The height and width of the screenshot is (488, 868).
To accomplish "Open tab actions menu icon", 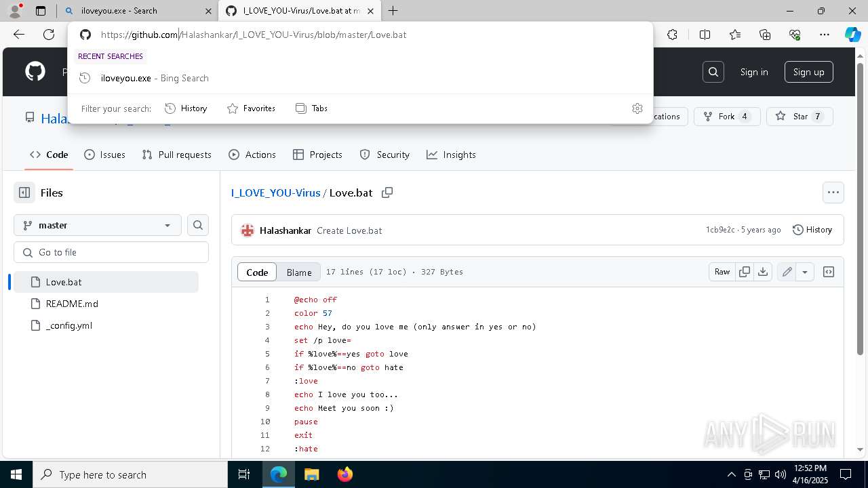I will (x=41, y=11).
